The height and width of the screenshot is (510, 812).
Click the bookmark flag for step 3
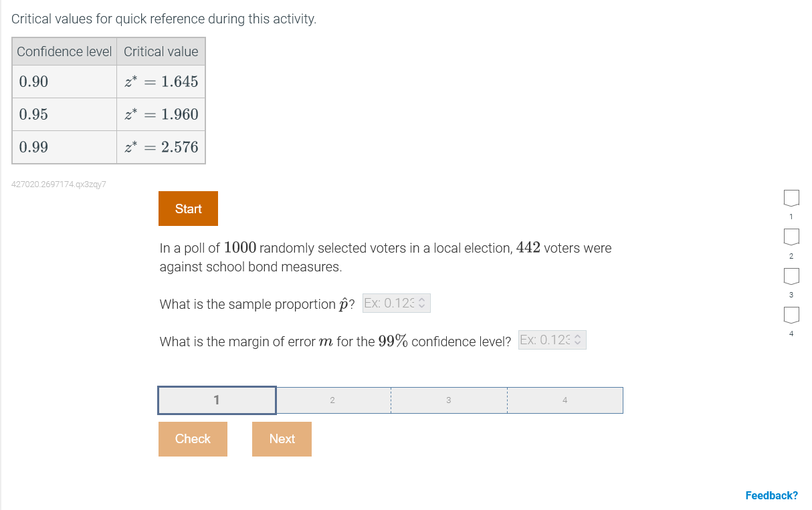coord(791,276)
